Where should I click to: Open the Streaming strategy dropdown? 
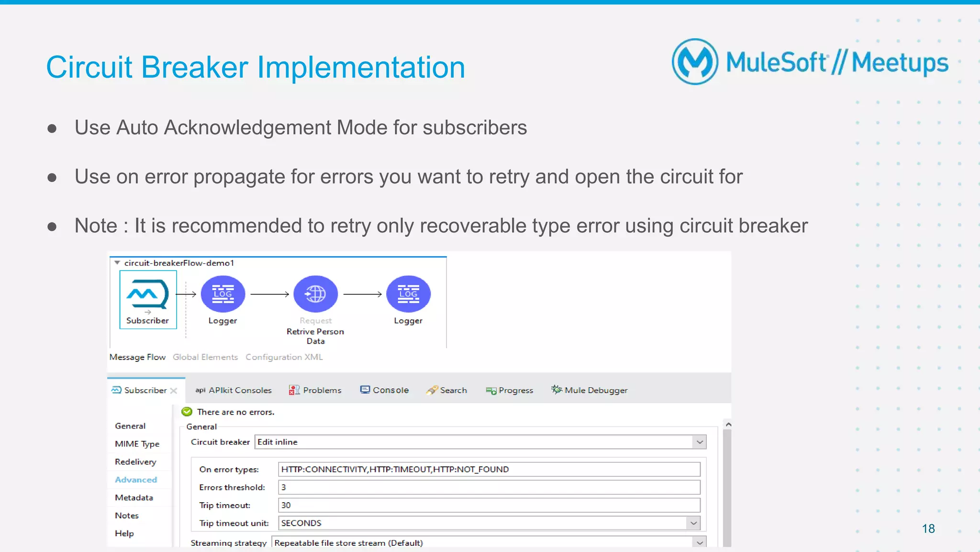[700, 542]
